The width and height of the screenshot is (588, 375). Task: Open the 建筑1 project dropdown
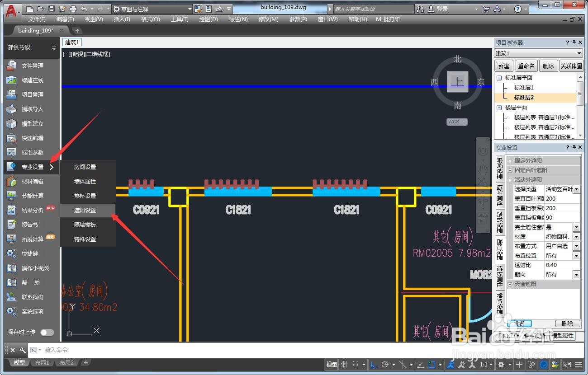tap(538, 53)
